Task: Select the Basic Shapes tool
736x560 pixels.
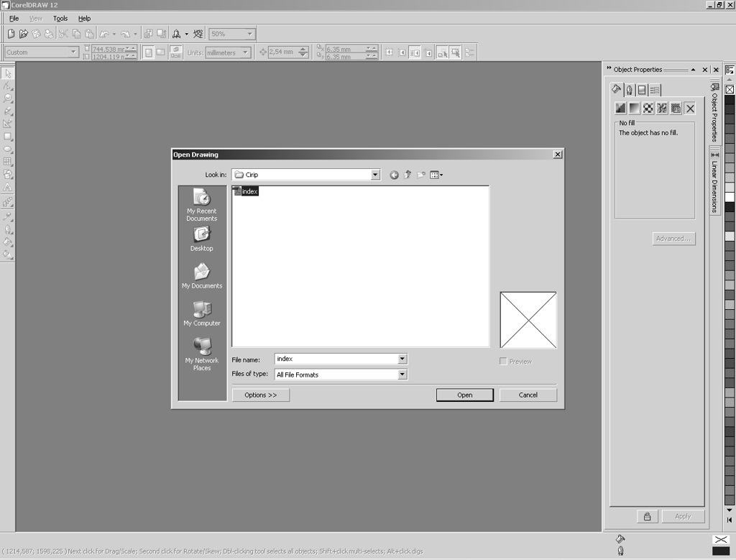Action: pyautogui.click(x=7, y=175)
